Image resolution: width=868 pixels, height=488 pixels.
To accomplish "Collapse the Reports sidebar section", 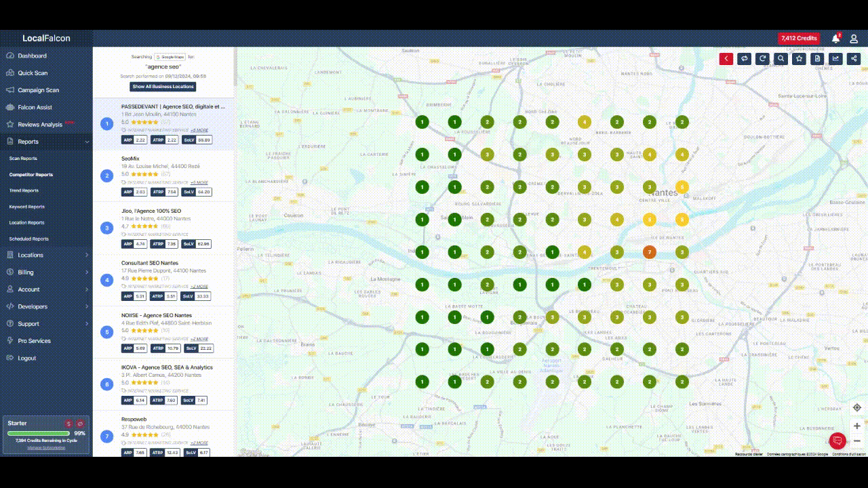I will (46, 142).
